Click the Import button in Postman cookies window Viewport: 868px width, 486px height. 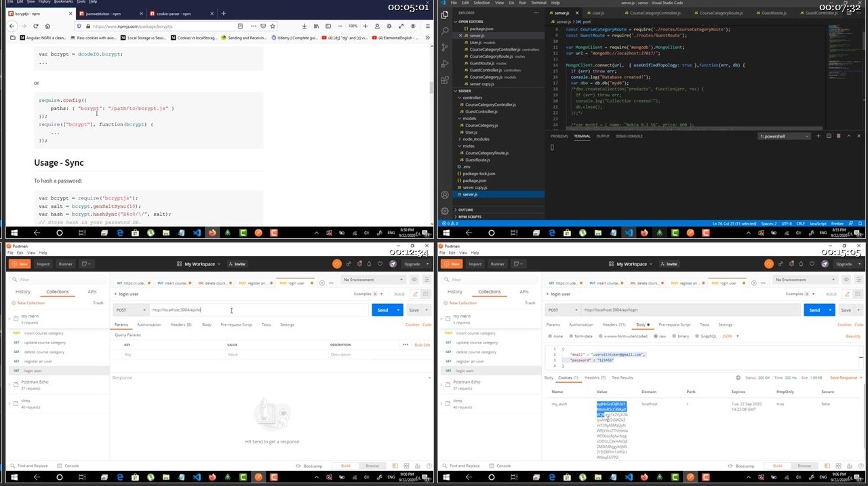click(475, 264)
